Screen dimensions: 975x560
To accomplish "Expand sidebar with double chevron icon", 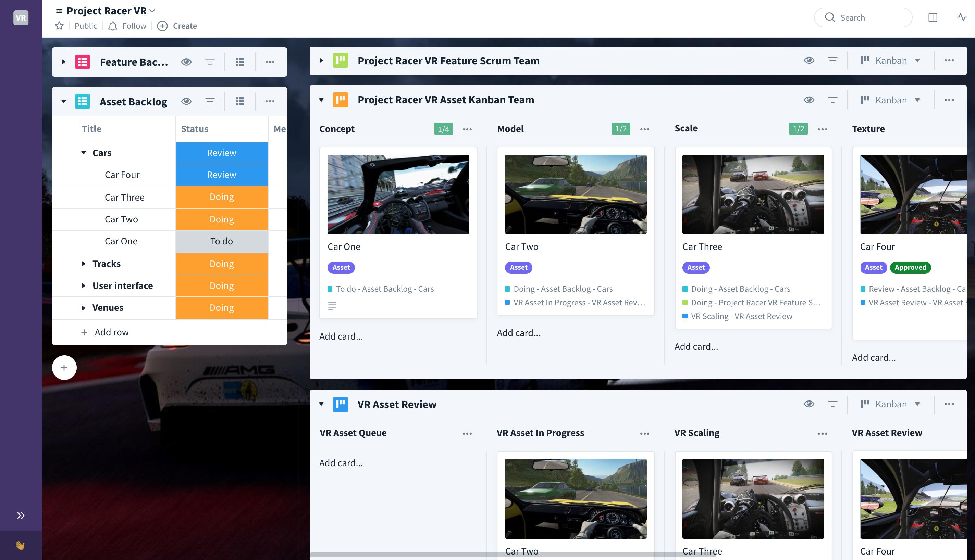I will tap(21, 516).
